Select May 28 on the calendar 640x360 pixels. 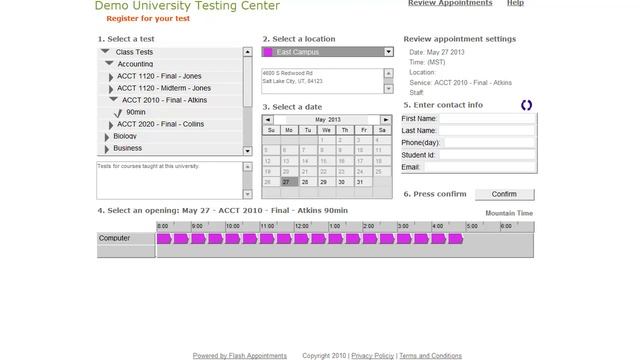[x=308, y=182]
